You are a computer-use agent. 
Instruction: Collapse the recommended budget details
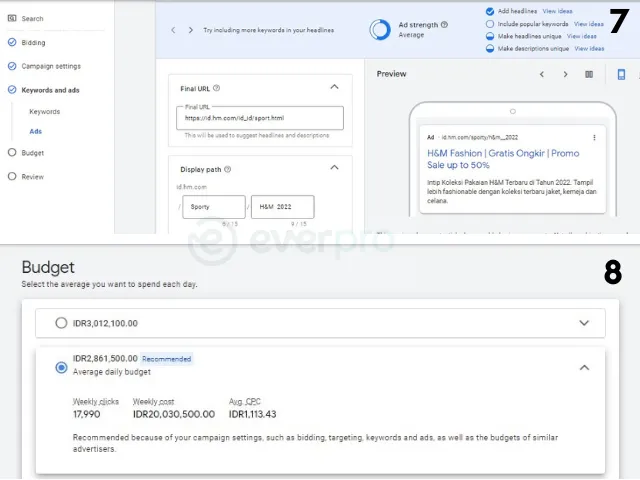pyautogui.click(x=584, y=367)
